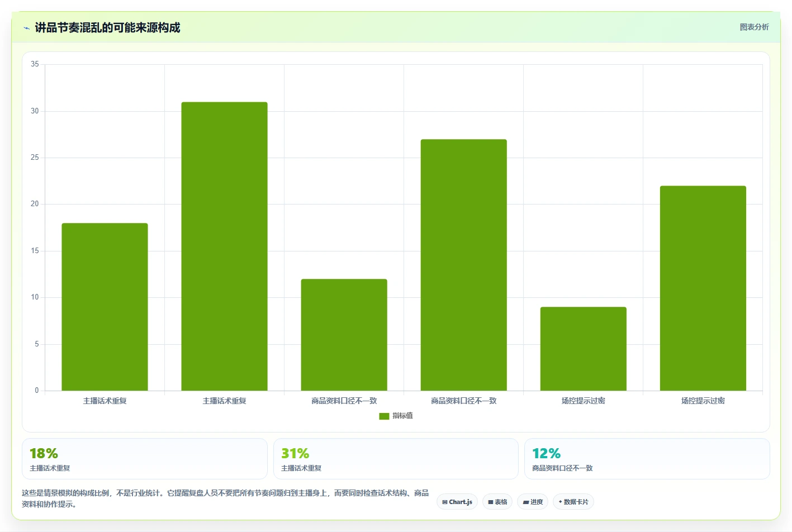
Task: Click the 数据卡片 tag
Action: click(x=573, y=502)
